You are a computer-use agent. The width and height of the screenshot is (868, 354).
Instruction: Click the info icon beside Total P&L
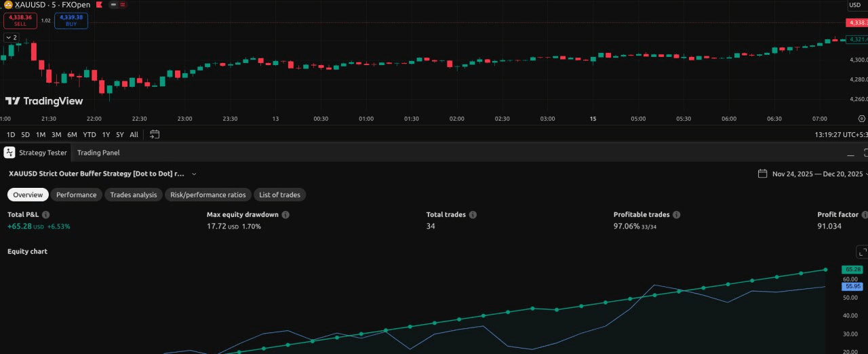46,215
